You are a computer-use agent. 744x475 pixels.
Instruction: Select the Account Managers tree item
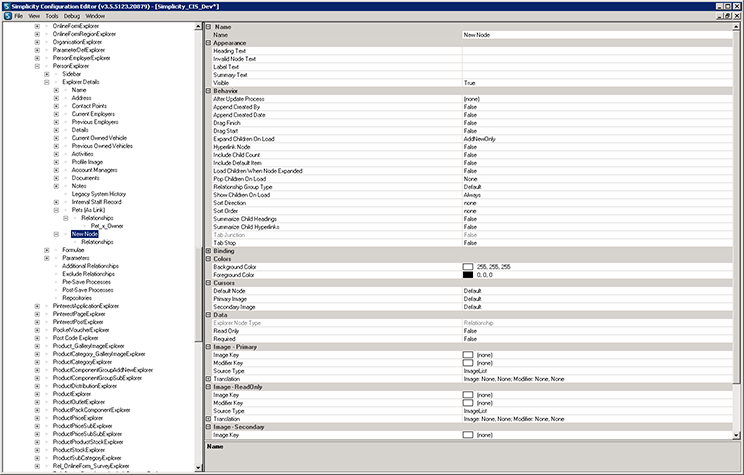tap(94, 170)
